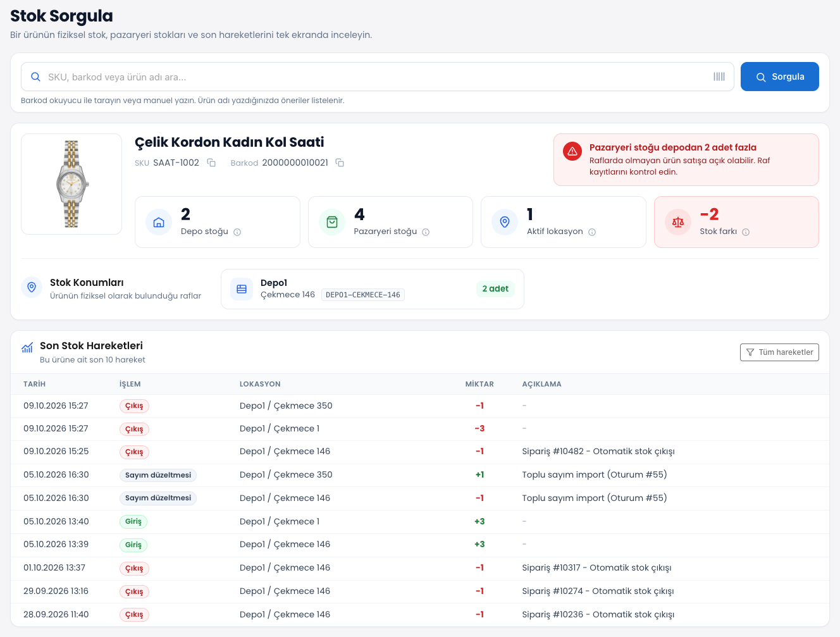Click description Sipariş #10317 - Otomatik stok çıkışı
The image size is (840, 637).
[597, 567]
